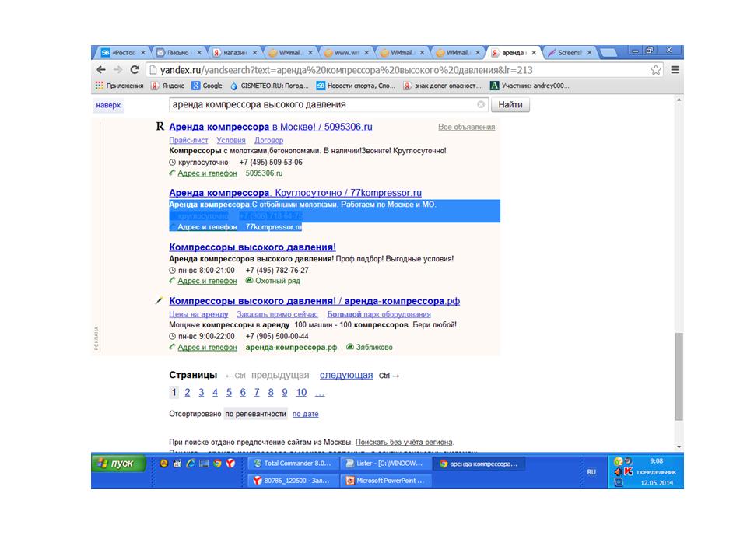The image size is (747, 560).
Task: Open the пуск start menu
Action: pyautogui.click(x=117, y=464)
